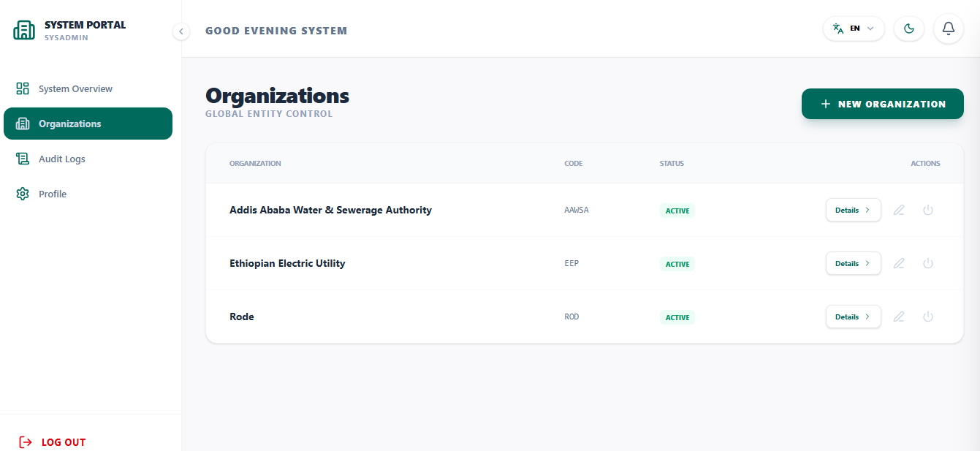Click the Addis Ababa Water & Sewerage Authority name
Viewport: 980px width, 451px height.
coord(330,210)
